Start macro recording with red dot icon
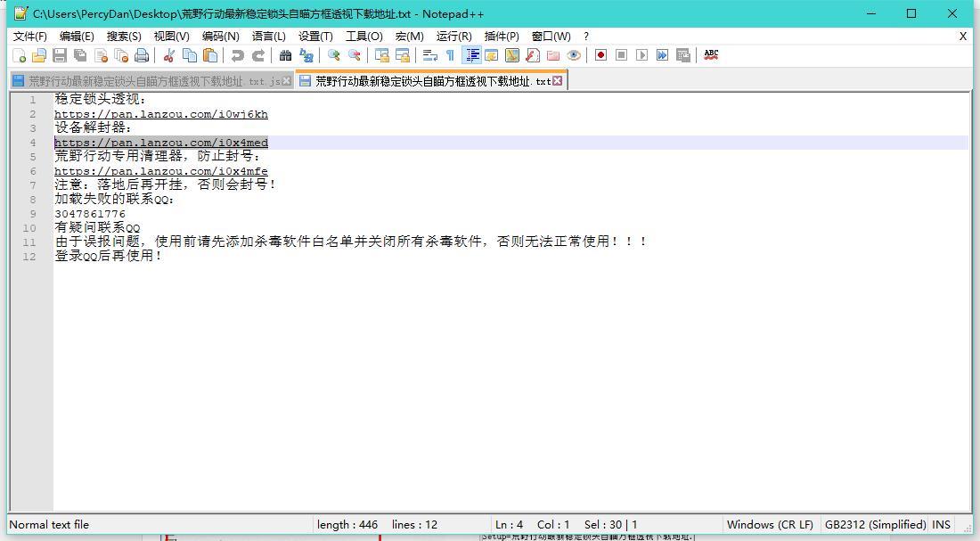This screenshot has height=541, width=980. pos(600,55)
